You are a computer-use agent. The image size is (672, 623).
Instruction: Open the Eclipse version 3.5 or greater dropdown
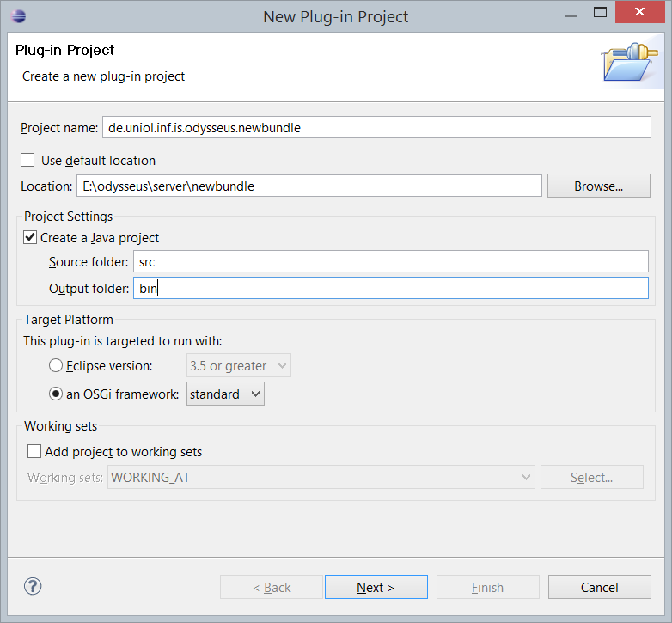[239, 365]
